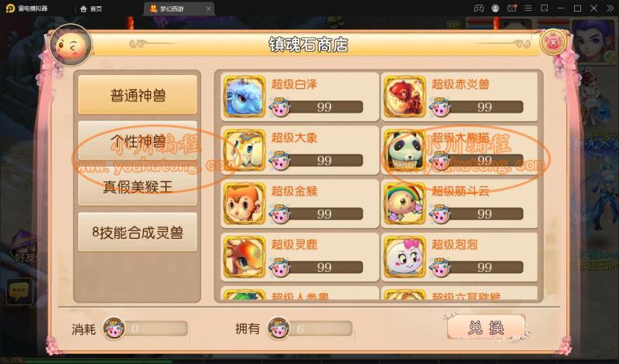Viewport: 619px width, 364px height.
Task: Open the 8技能合成灵兽 category tab
Action: click(138, 233)
